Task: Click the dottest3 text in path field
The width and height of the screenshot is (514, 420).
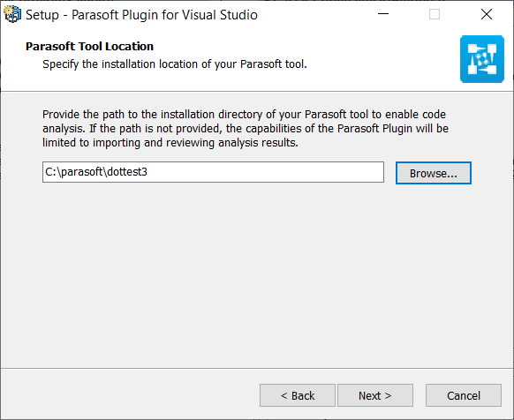Action: click(x=127, y=172)
